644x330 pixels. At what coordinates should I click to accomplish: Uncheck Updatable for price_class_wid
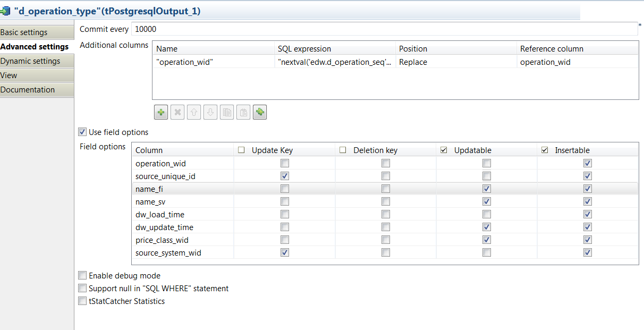(487, 240)
